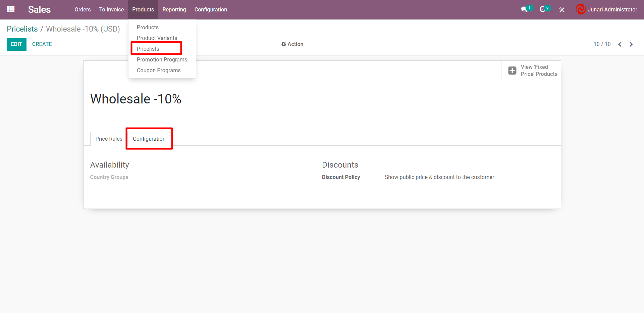Viewport: 644px width, 313px height.
Task: Go to previous record arrow
Action: tap(620, 44)
